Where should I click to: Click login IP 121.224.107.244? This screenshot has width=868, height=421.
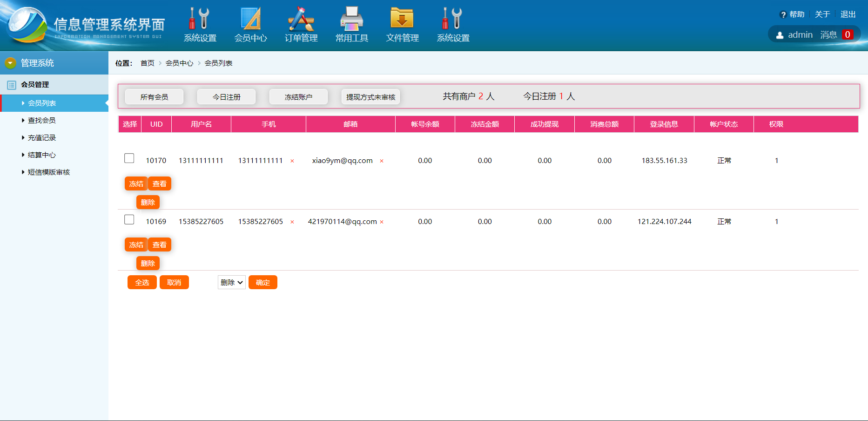pos(664,221)
